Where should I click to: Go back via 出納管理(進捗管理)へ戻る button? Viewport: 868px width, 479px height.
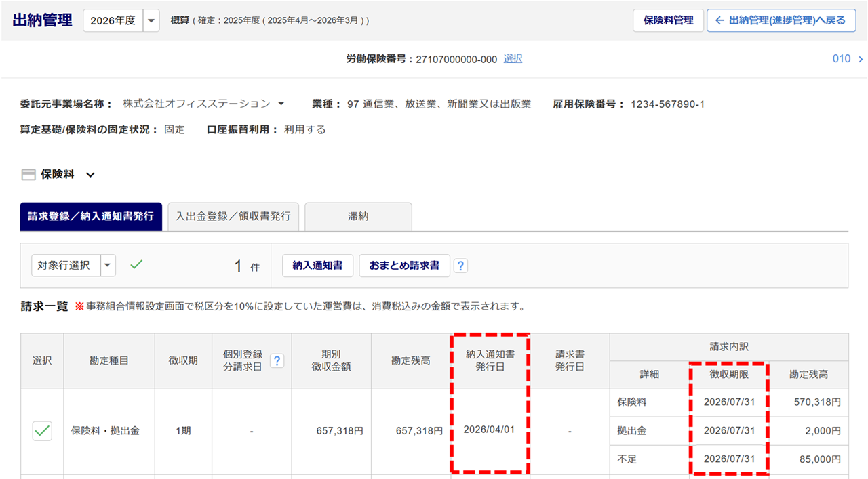tap(781, 20)
